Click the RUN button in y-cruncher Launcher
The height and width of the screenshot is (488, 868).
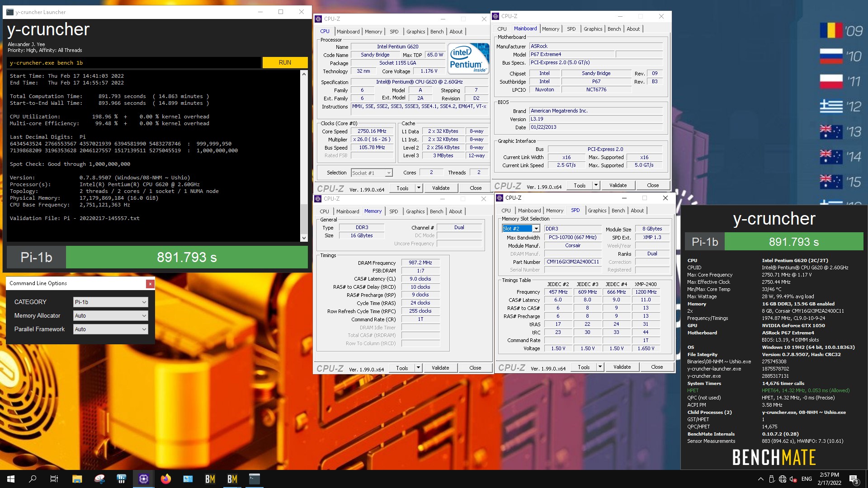(x=285, y=62)
